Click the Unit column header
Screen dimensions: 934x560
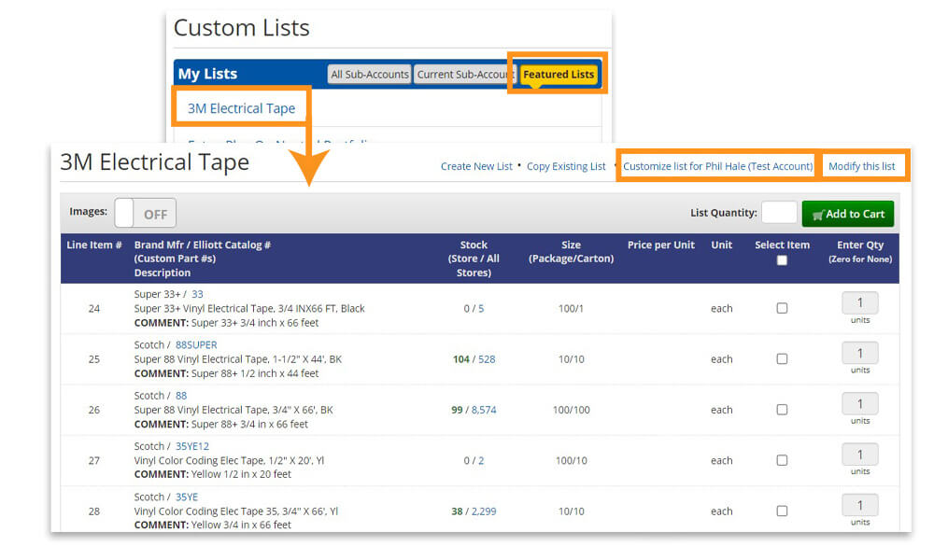coord(721,245)
